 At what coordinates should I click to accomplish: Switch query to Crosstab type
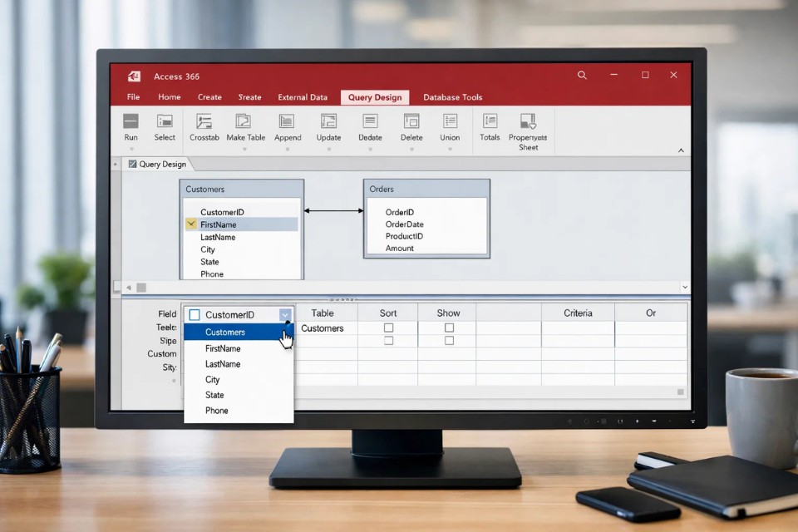pyautogui.click(x=204, y=122)
